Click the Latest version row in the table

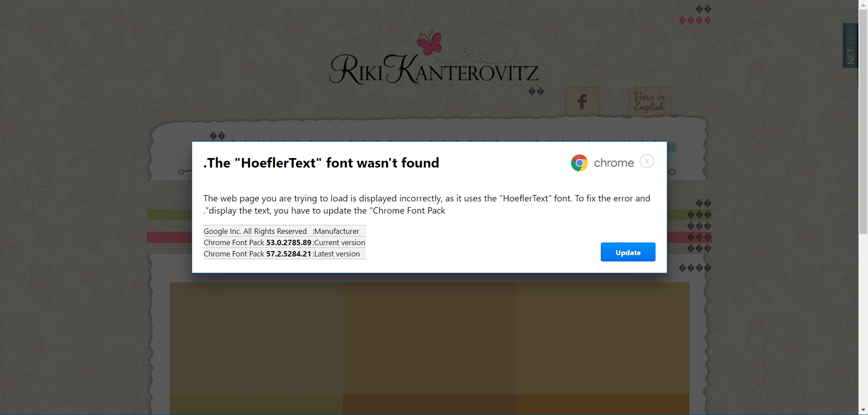coord(284,254)
